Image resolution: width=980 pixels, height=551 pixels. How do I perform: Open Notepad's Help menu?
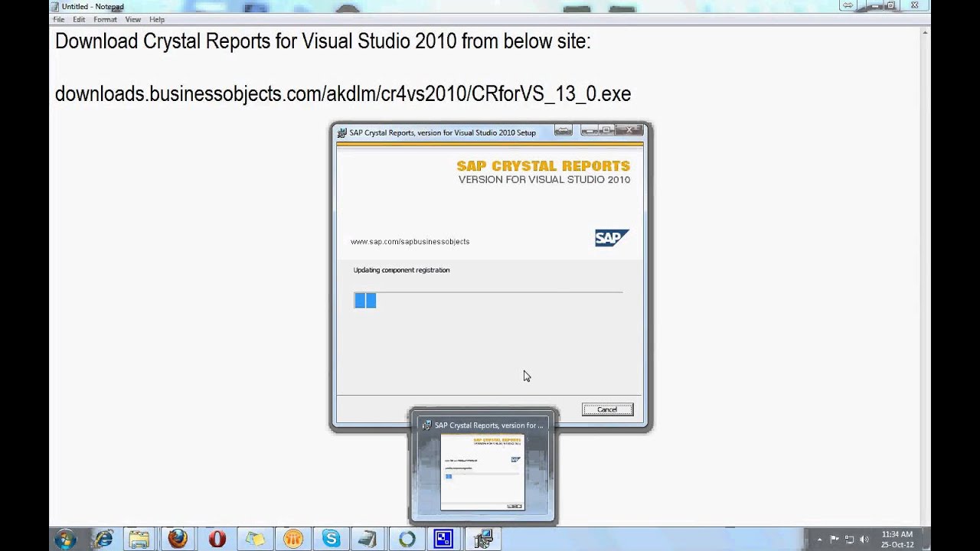157,19
